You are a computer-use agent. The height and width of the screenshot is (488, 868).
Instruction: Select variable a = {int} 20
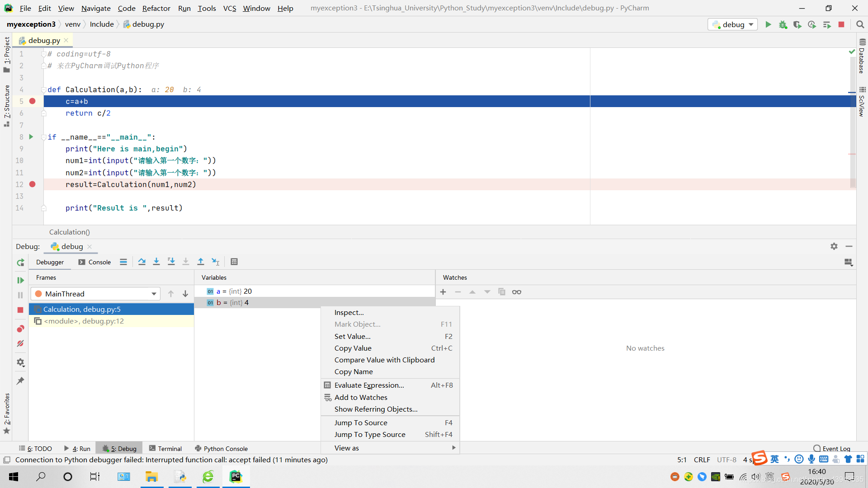coord(315,291)
